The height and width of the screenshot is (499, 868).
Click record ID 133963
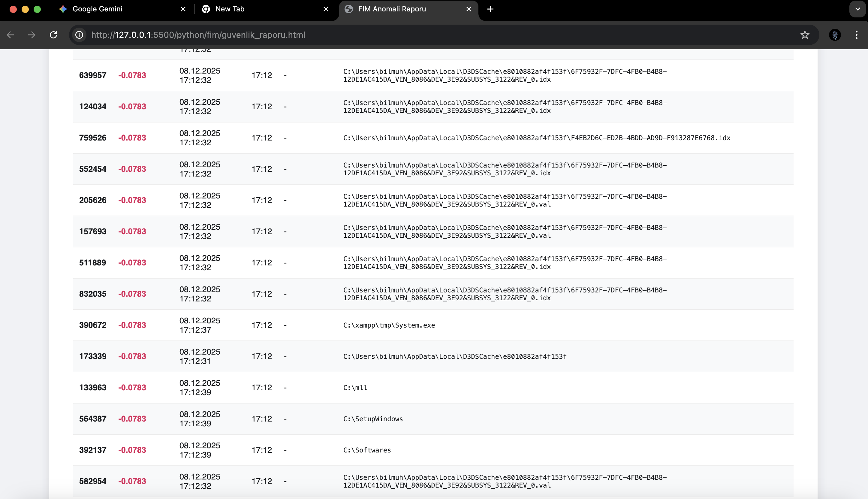coord(93,388)
